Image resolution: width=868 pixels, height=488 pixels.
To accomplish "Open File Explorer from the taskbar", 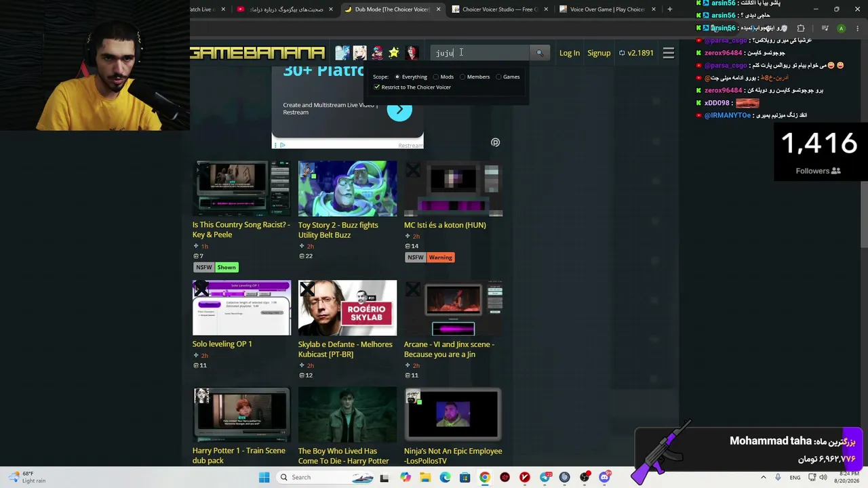I will pyautogui.click(x=425, y=477).
